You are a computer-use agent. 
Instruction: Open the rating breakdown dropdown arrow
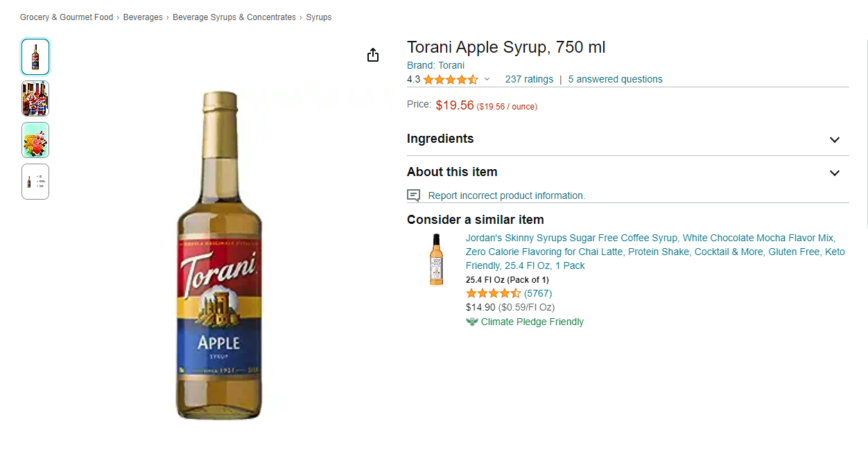point(487,79)
